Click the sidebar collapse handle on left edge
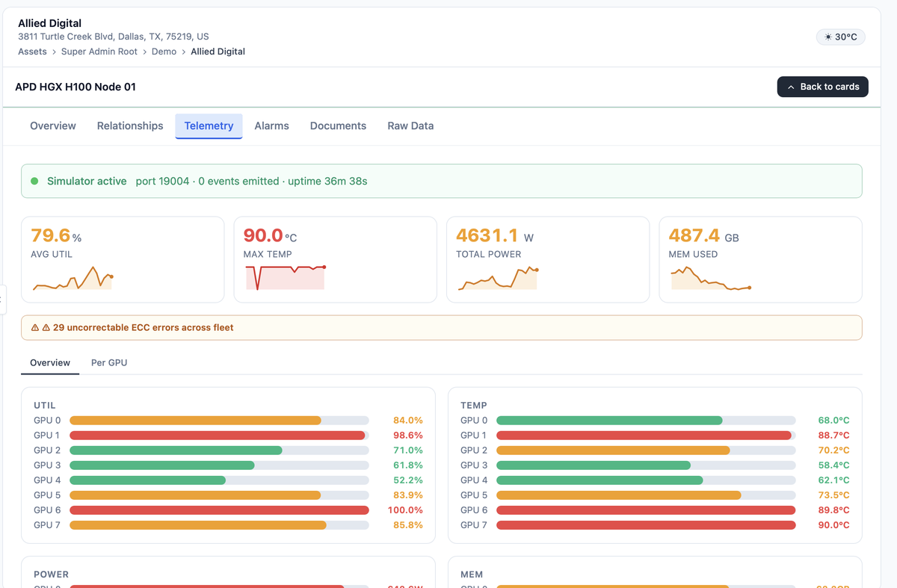Screen dimensions: 897x588 [x=2, y=299]
